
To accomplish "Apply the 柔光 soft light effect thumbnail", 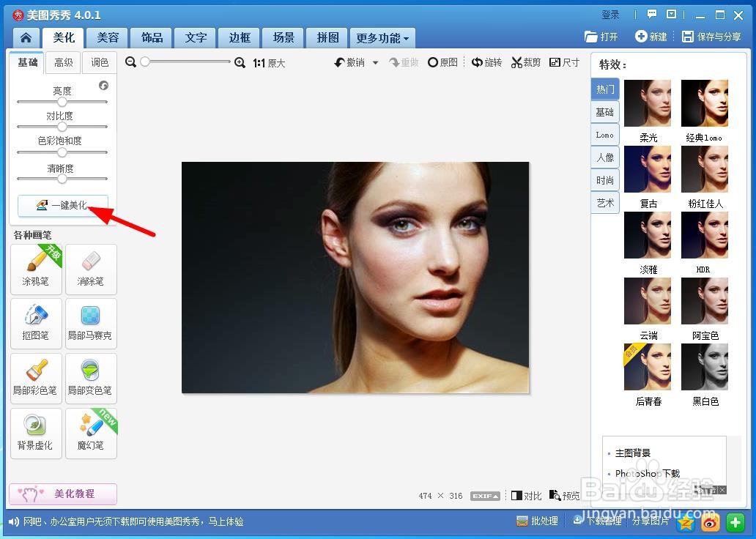I will click(x=648, y=103).
